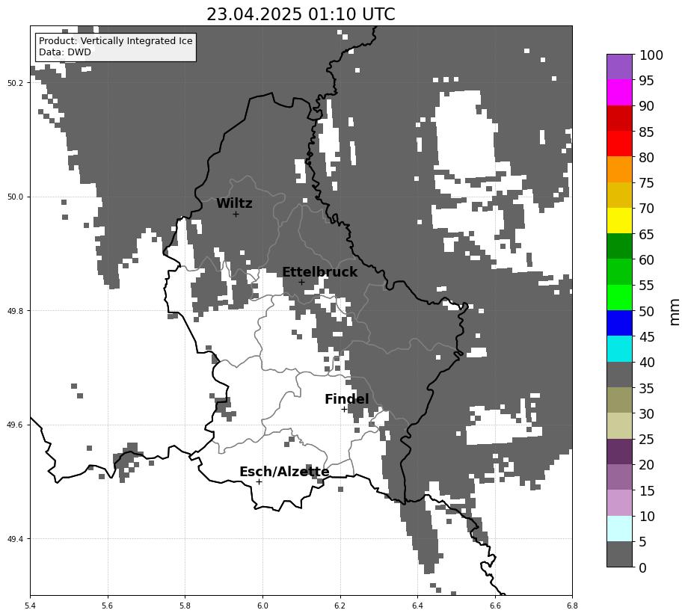Pick the pale cyan 5-10 colorbar swatch
The image size is (688, 616).
(619, 528)
